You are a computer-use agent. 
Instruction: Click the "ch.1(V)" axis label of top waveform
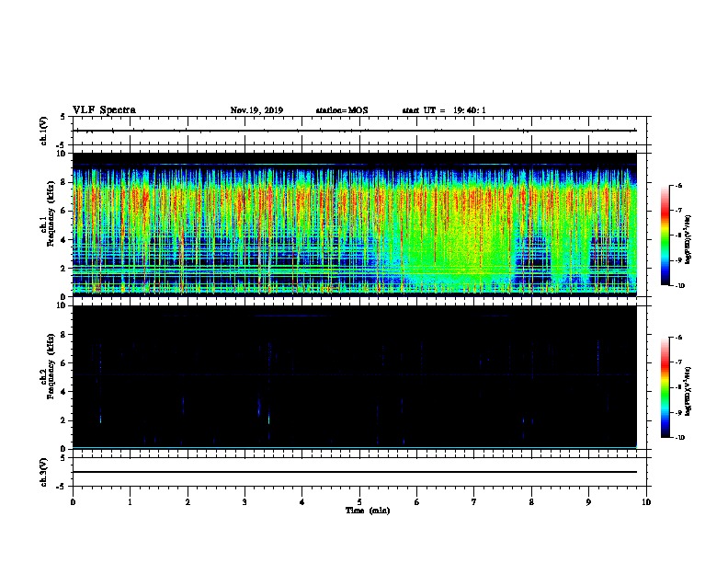pyautogui.click(x=44, y=131)
